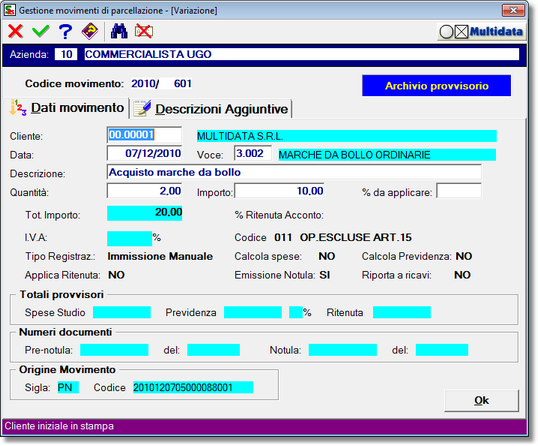Click the Immissione Manuale value
This screenshot has height=446, width=538.
[x=160, y=256]
